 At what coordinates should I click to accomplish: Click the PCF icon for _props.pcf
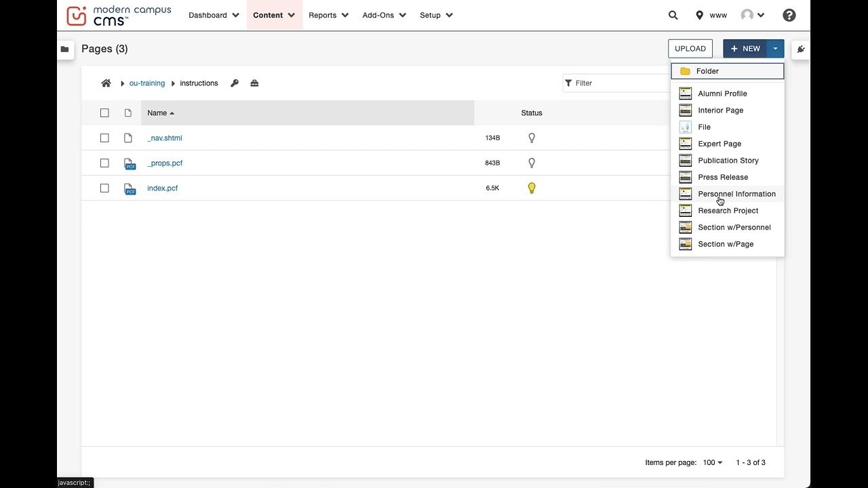tap(130, 163)
